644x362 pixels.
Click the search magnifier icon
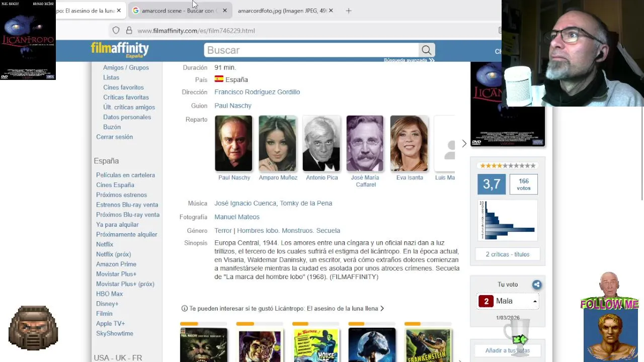coord(427,50)
